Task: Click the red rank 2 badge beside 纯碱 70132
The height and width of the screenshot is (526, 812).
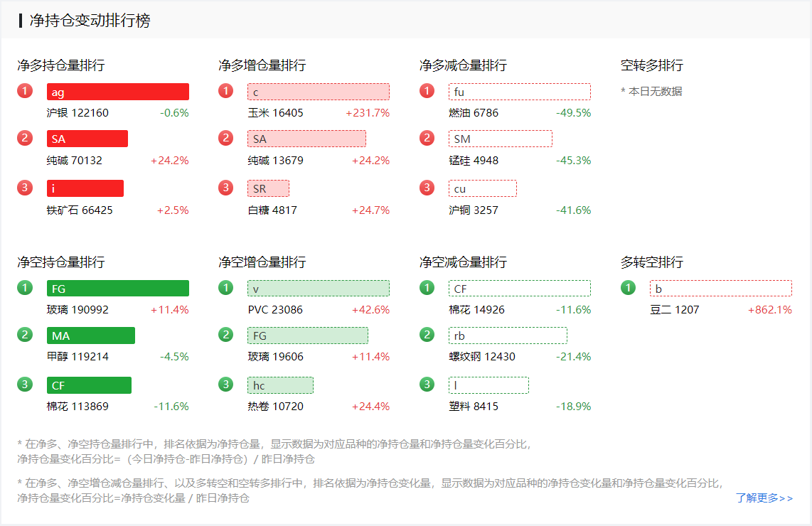Action: [x=26, y=138]
